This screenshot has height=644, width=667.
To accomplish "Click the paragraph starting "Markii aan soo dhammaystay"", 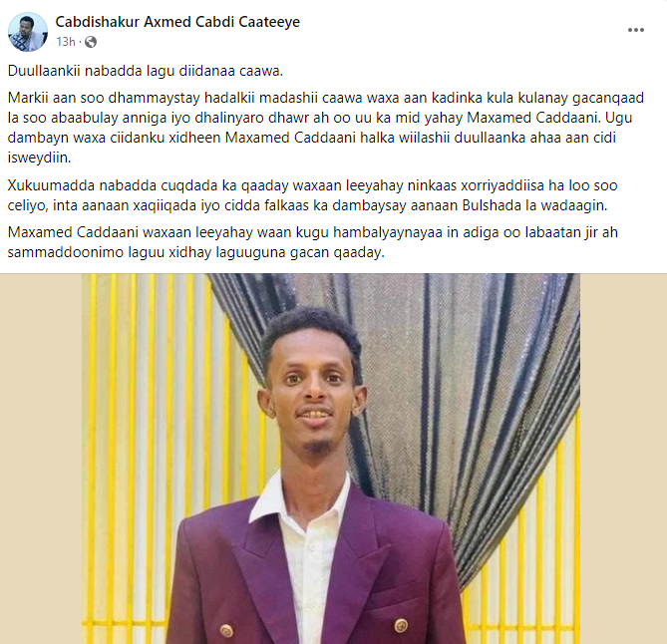I will (x=326, y=128).
